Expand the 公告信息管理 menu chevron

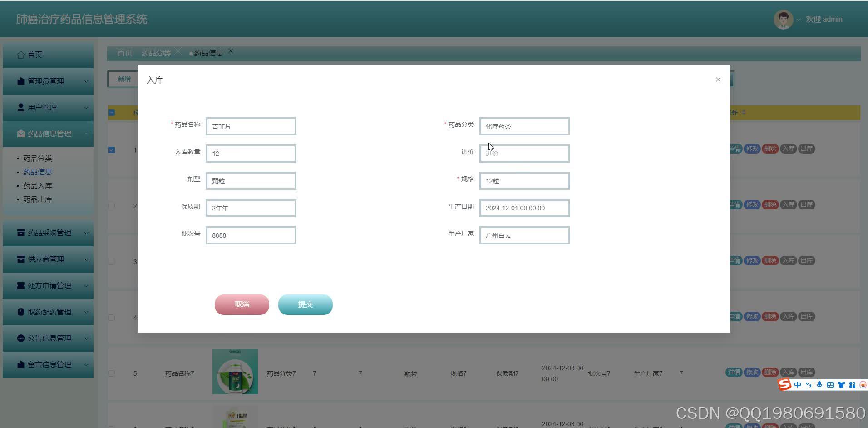(x=86, y=338)
